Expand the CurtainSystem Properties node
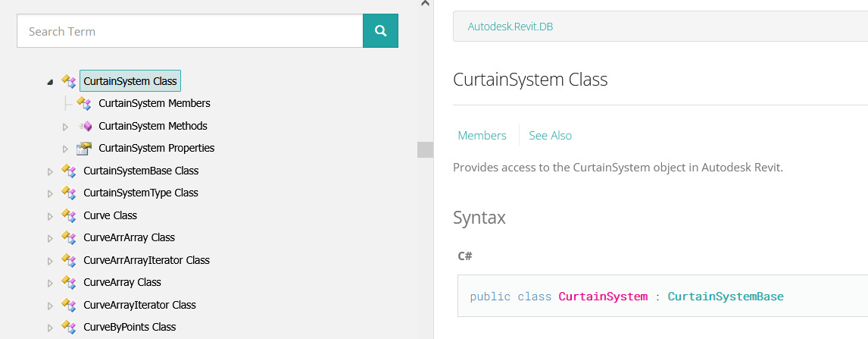The height and width of the screenshot is (339, 868). [65, 149]
